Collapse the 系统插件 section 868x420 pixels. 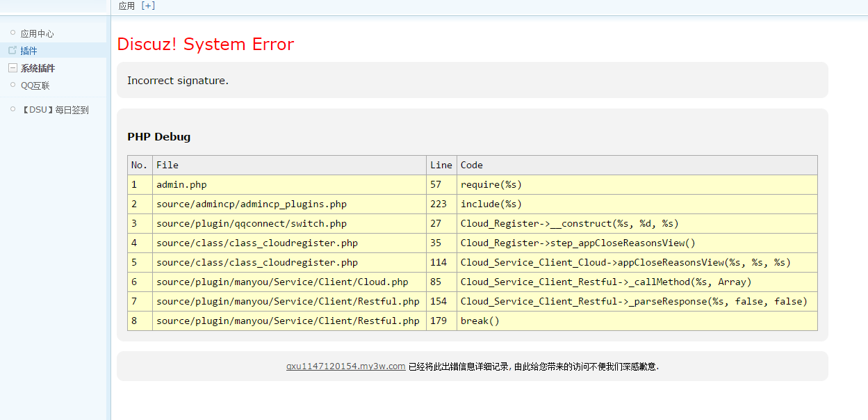click(x=13, y=68)
